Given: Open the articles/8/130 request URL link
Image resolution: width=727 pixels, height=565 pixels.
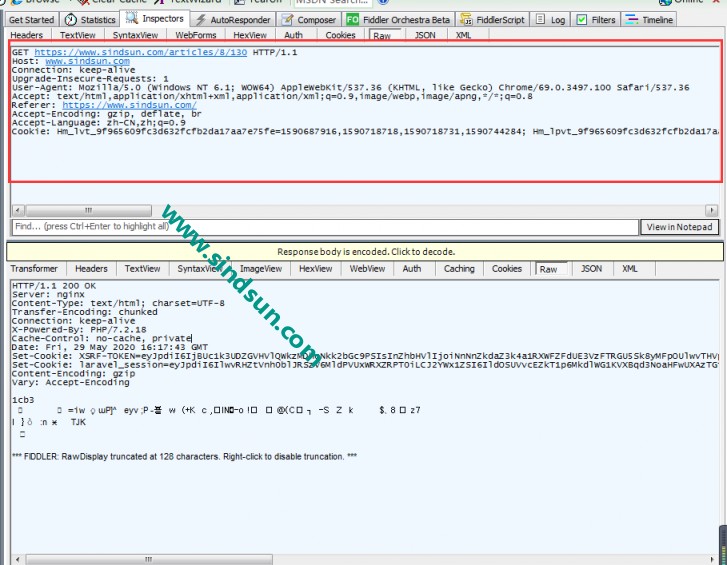Looking at the screenshot, I should click(x=140, y=52).
